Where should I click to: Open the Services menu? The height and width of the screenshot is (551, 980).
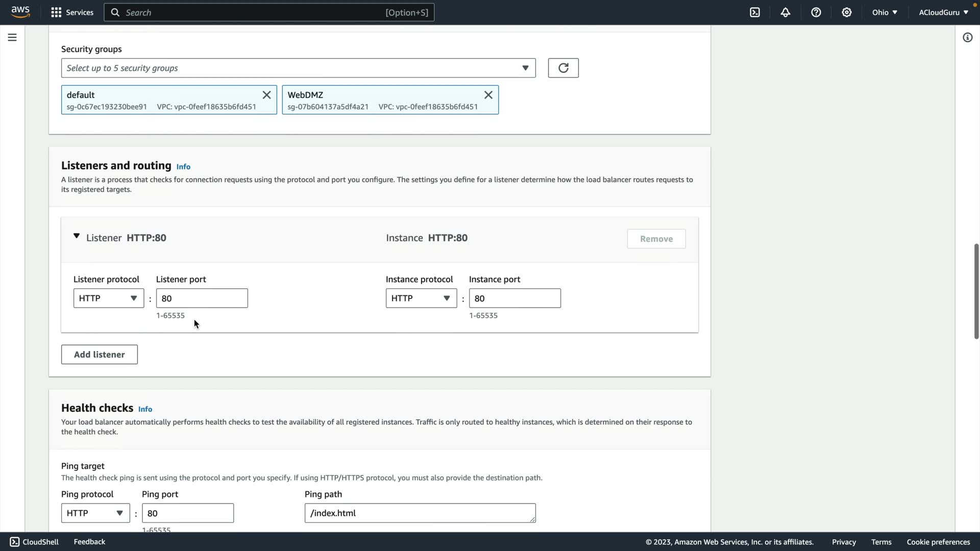[72, 12]
